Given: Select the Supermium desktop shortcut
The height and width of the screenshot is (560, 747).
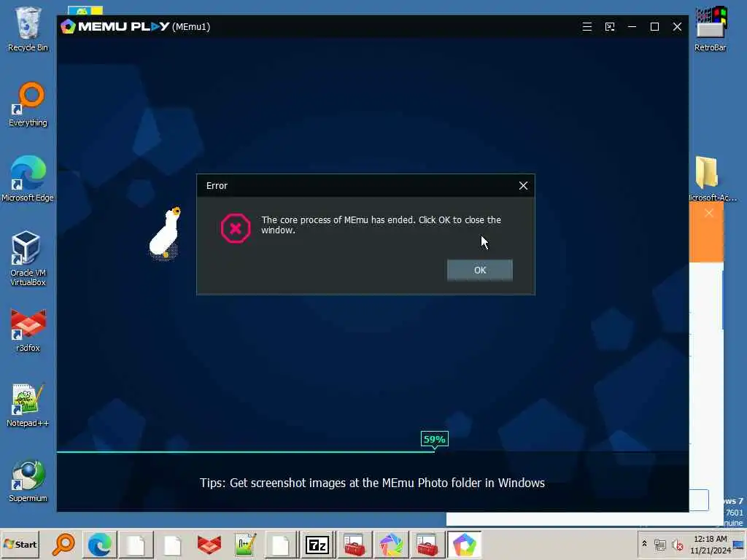Looking at the screenshot, I should pyautogui.click(x=28, y=481).
